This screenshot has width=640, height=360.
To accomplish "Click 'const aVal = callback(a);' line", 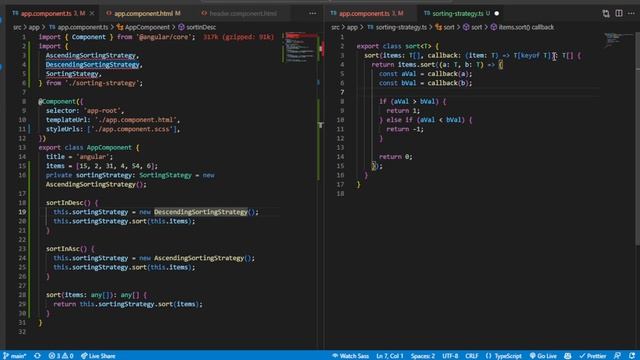I will point(425,74).
